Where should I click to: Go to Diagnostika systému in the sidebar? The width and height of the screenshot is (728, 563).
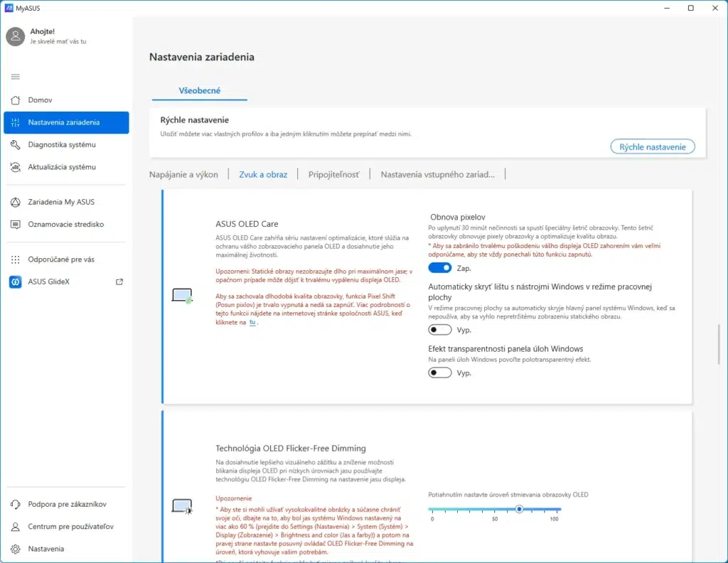click(x=66, y=145)
